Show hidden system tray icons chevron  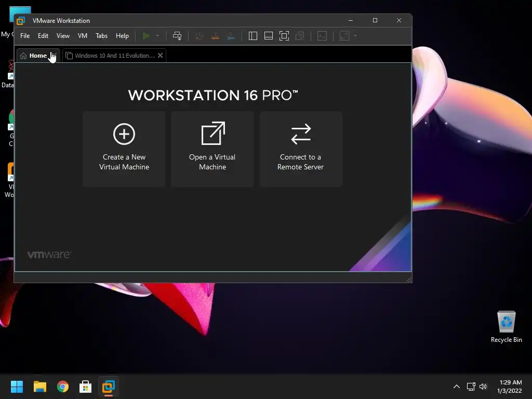[457, 387]
